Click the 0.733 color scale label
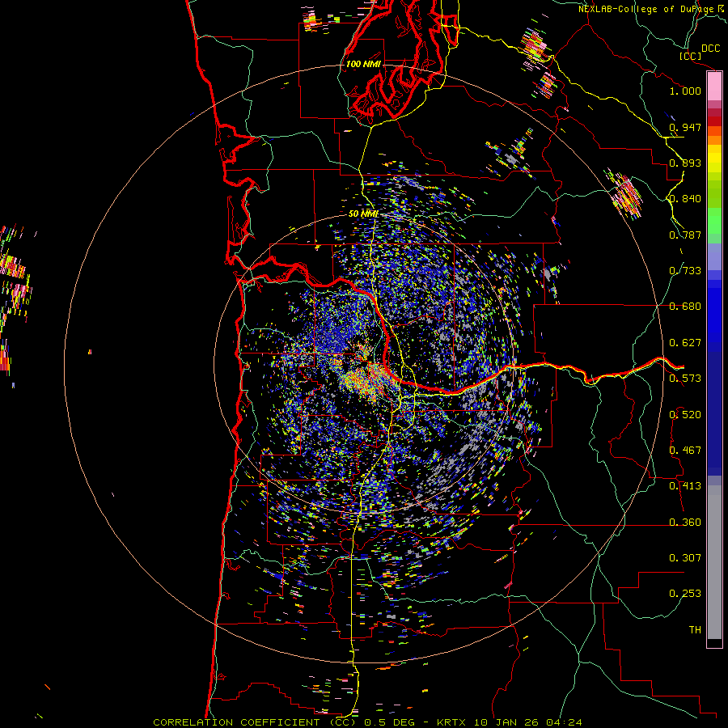 [685, 270]
